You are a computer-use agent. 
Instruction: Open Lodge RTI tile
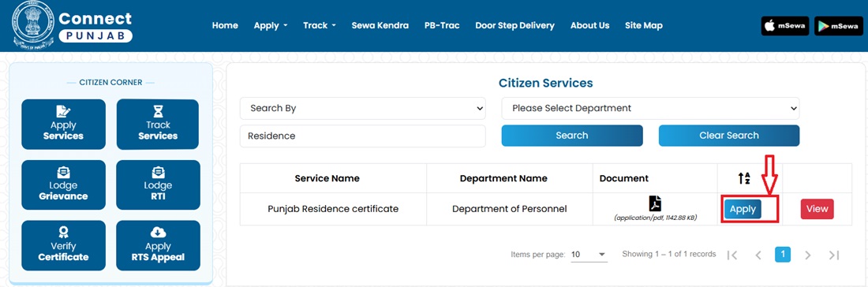pos(159,185)
